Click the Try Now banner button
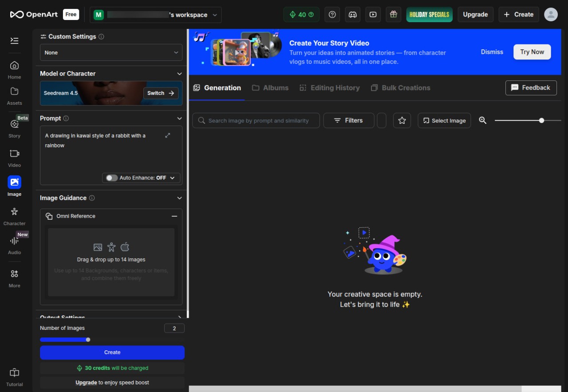This screenshot has width=568, height=392. [x=532, y=52]
